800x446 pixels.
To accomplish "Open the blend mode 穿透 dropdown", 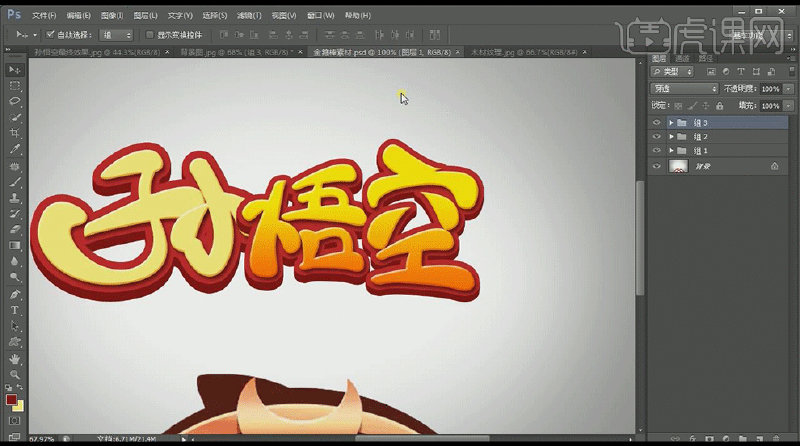I will tap(684, 89).
